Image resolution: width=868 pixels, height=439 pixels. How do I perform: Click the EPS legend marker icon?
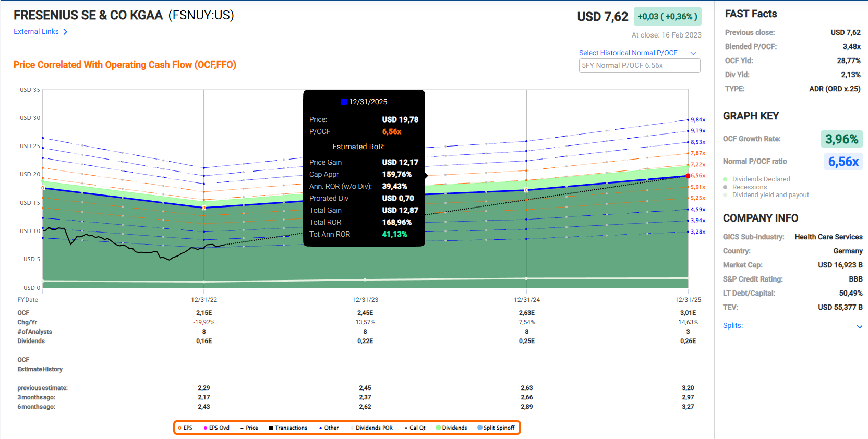pos(180,428)
